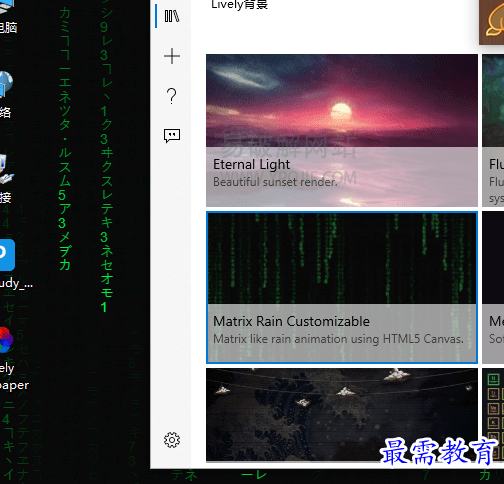Click the periodic table wallpaper thumbnail
Image resolution: width=504 pixels, height=484 pixels.
(x=493, y=415)
